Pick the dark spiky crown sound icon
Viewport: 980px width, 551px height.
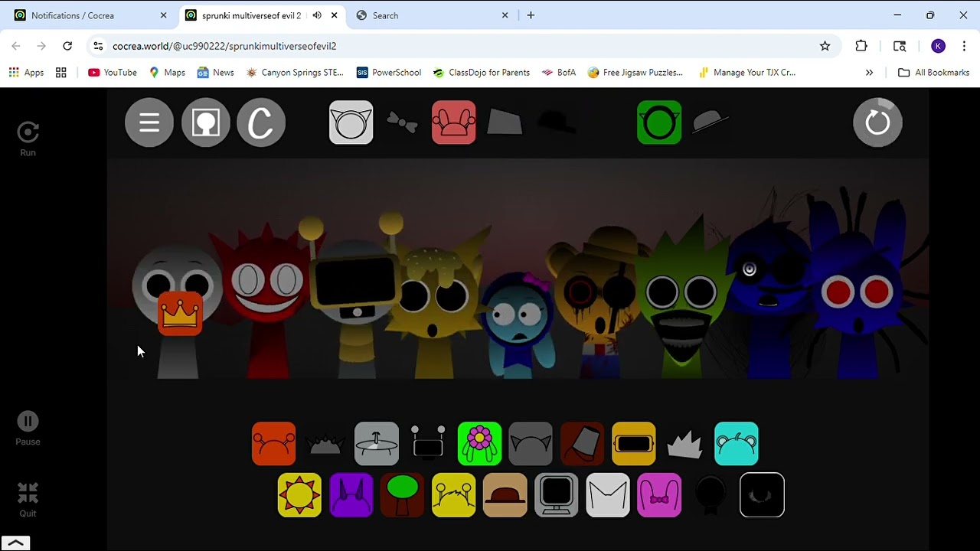pos(325,444)
